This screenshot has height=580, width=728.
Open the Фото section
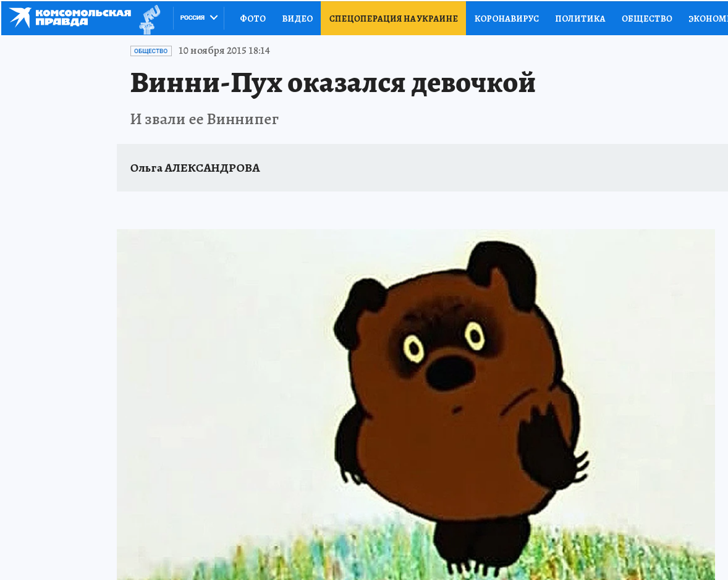[x=253, y=19]
